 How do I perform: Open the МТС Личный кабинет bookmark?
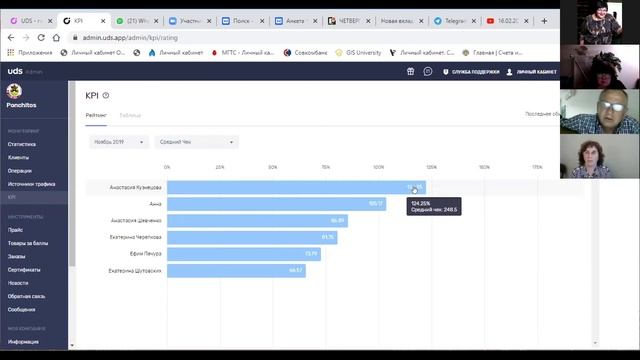243,53
